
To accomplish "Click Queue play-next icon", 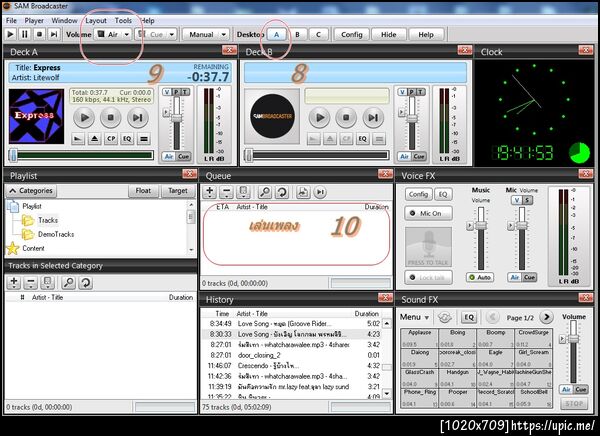I will tap(320, 192).
